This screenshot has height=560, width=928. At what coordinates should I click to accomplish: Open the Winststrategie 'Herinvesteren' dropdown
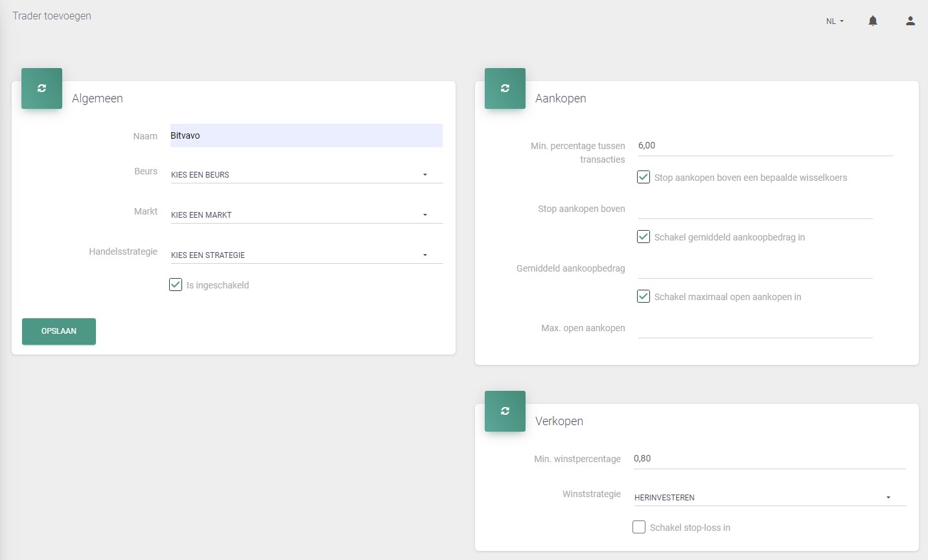pos(769,497)
